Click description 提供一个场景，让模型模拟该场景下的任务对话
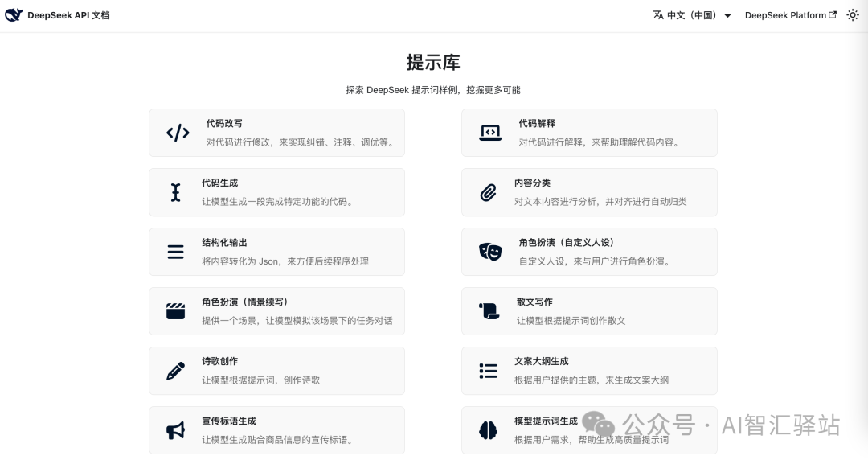 click(x=297, y=321)
